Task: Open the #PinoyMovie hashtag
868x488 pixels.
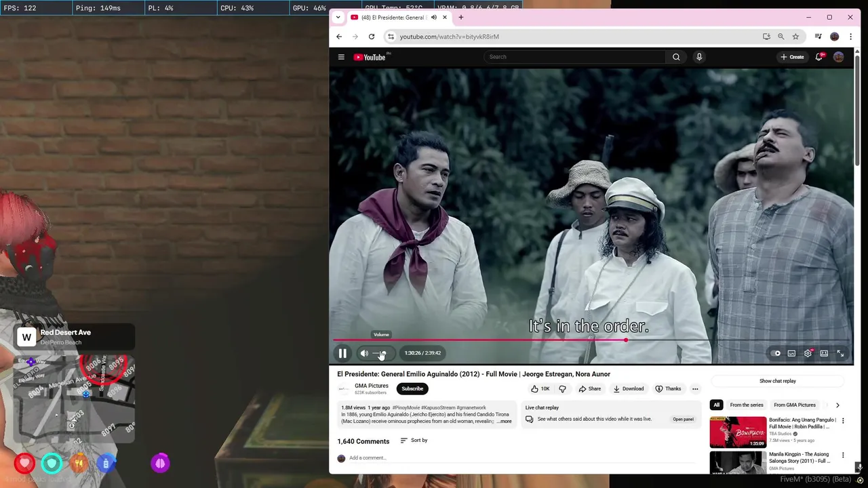Action: [x=406, y=408]
